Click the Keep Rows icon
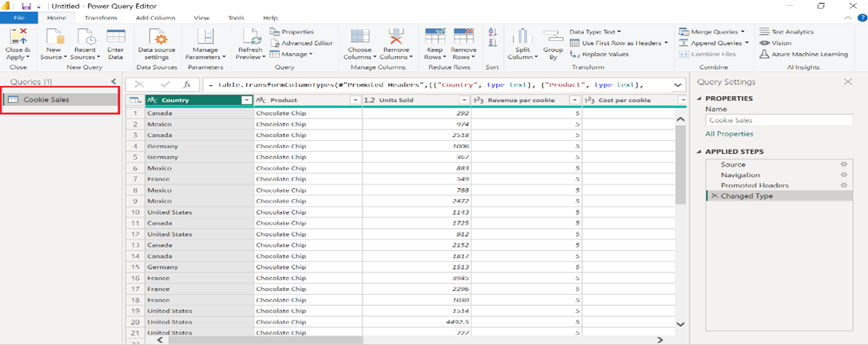The height and width of the screenshot is (345, 868). click(x=435, y=36)
